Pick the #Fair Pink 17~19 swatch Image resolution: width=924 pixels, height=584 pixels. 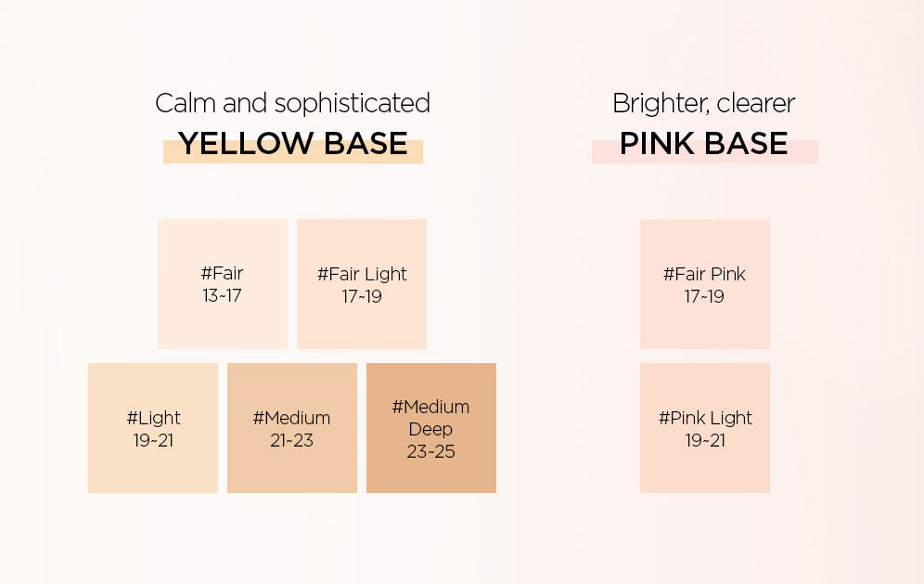pos(705,284)
